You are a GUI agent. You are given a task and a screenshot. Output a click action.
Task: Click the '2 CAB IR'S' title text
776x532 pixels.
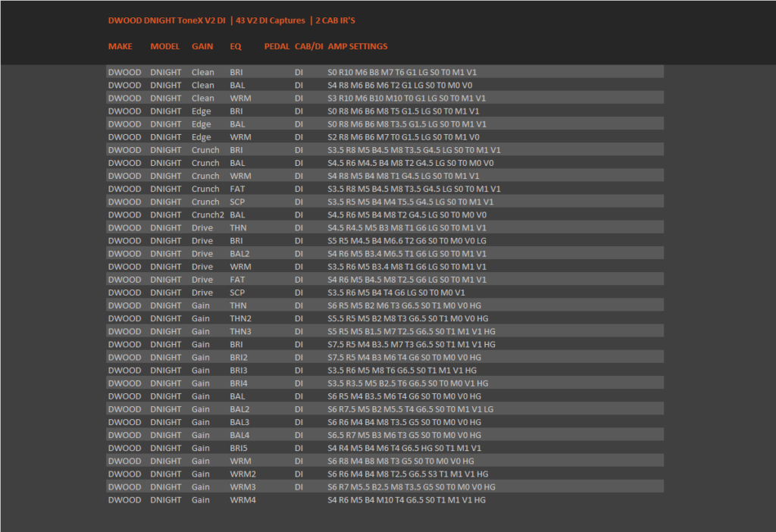pyautogui.click(x=335, y=20)
